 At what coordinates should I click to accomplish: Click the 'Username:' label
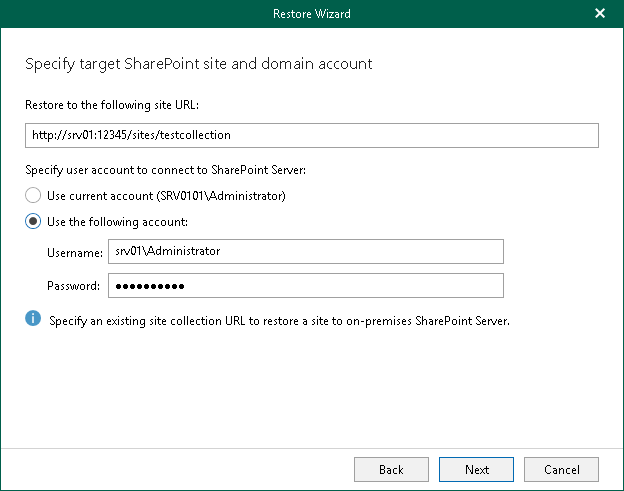(73, 252)
